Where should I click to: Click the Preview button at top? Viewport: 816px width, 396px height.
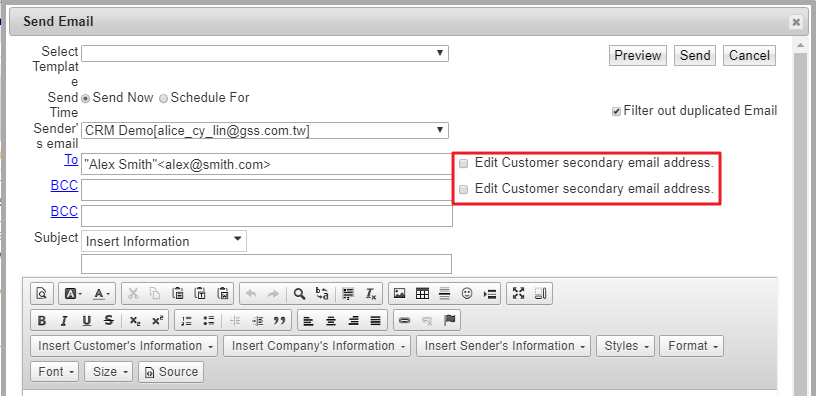point(638,56)
